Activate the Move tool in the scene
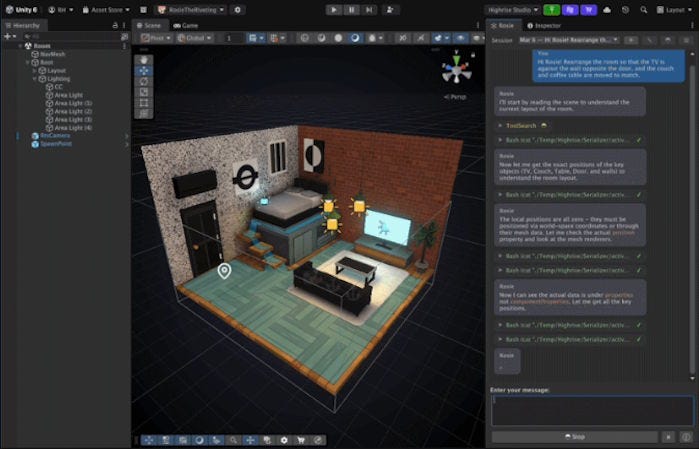 144,71
